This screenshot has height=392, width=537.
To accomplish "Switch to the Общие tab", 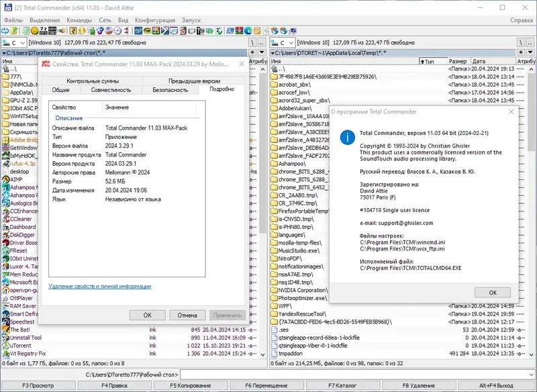I will tap(61, 90).
